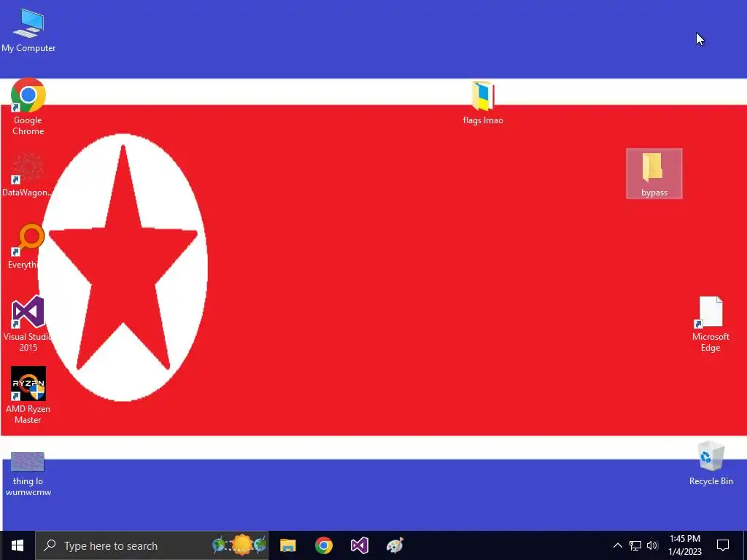Launch Chrome from the taskbar
The width and height of the screenshot is (747, 560).
tap(323, 545)
